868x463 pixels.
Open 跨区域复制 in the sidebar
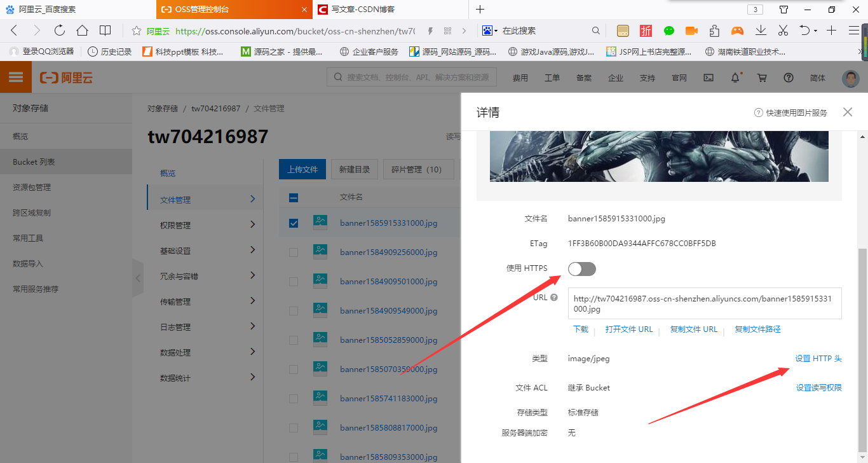(32, 213)
